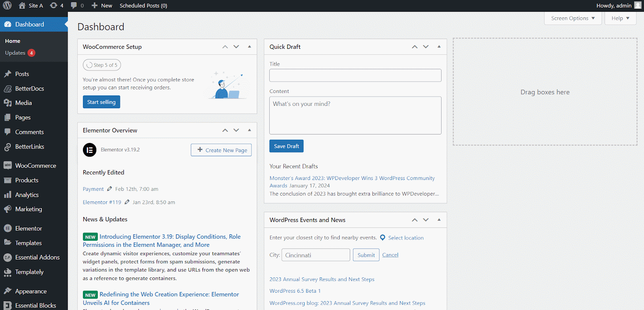This screenshot has height=310, width=644.
Task: Click the Posts pushpin icon
Action: [x=8, y=74]
